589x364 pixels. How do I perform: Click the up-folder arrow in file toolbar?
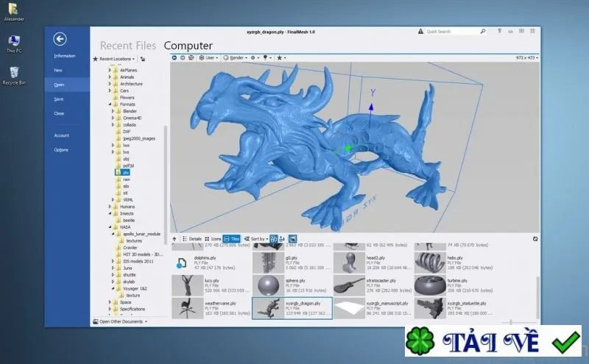pos(174,239)
